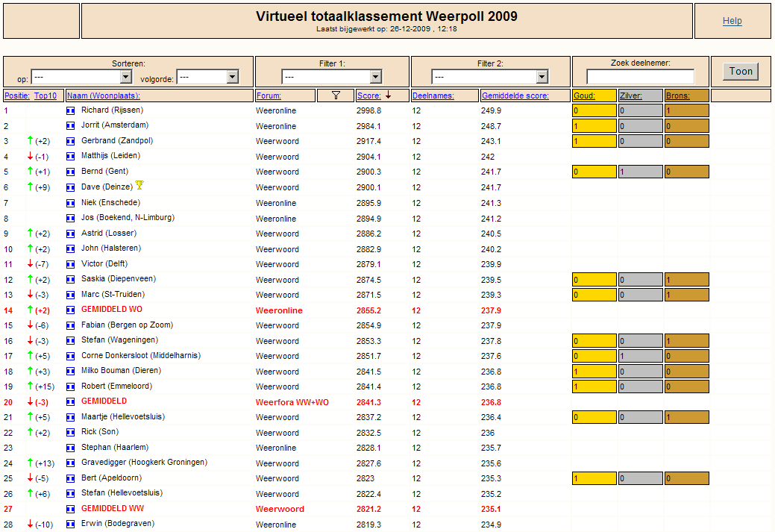
Task: Click the Top10 header link
Action: coord(46,96)
